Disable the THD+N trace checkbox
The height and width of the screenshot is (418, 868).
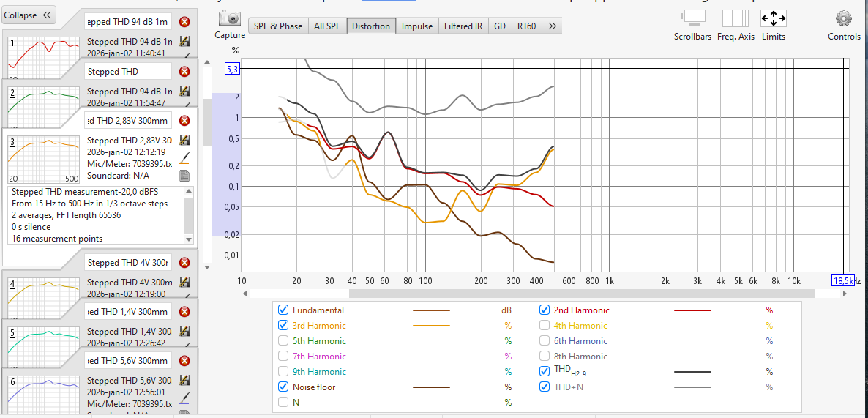545,387
